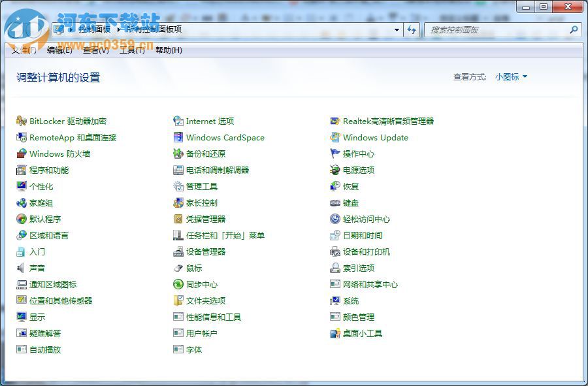Open 声音 settings
The height and width of the screenshot is (386, 588).
tap(37, 268)
